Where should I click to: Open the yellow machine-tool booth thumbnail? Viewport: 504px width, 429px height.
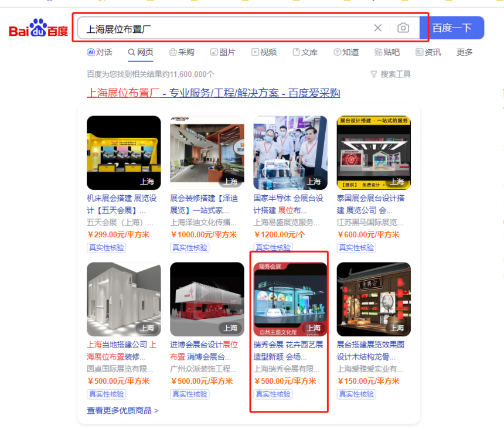coord(124,152)
